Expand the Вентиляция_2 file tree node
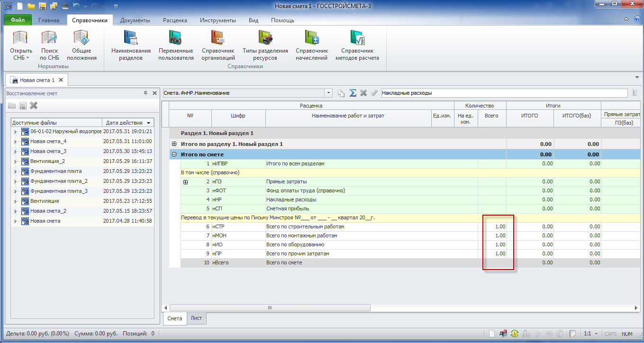 [15, 162]
